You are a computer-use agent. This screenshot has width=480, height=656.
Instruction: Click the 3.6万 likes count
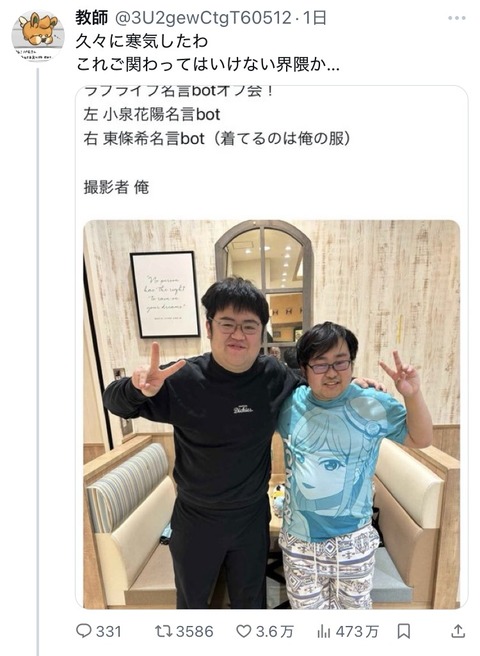coord(275,631)
